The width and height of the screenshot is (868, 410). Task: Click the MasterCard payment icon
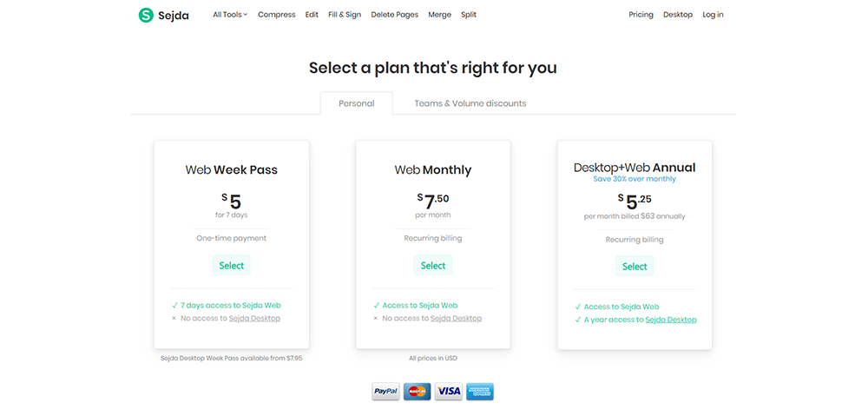418,392
